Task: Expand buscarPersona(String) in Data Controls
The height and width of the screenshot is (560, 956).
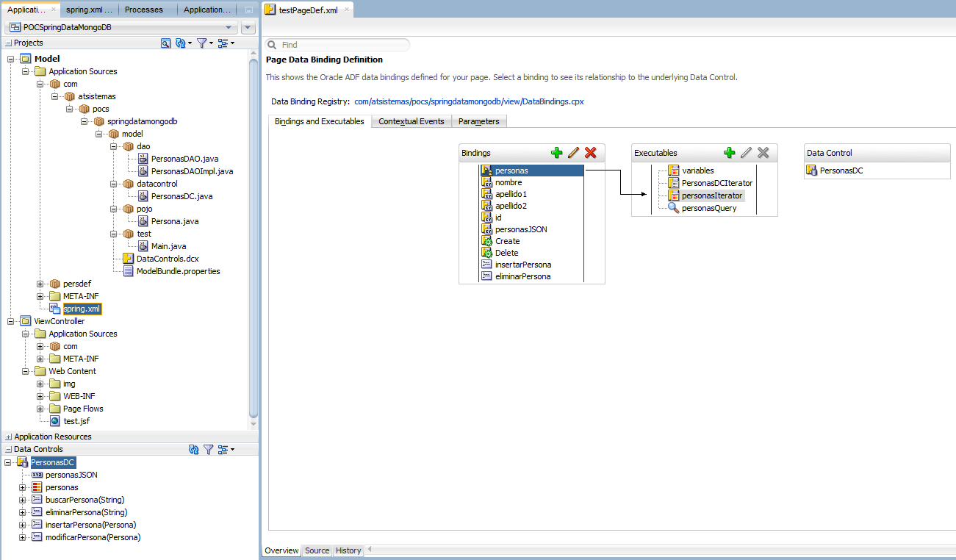Action: point(23,500)
